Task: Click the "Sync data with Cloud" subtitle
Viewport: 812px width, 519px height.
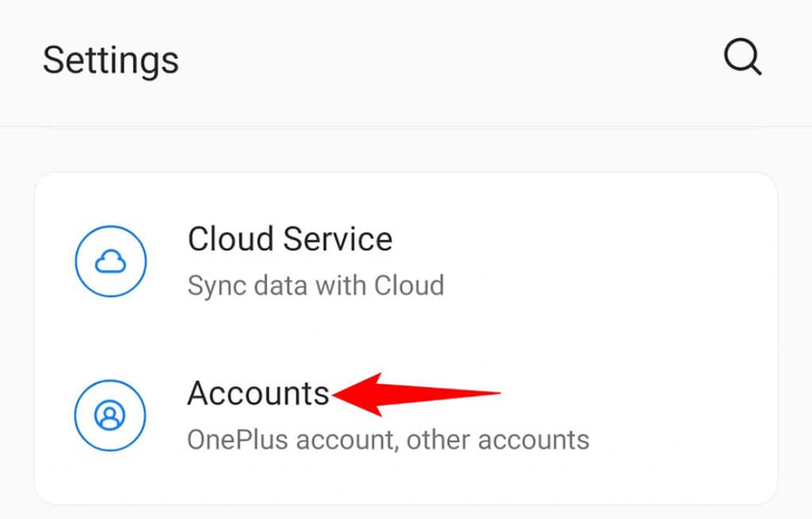Action: 315,285
